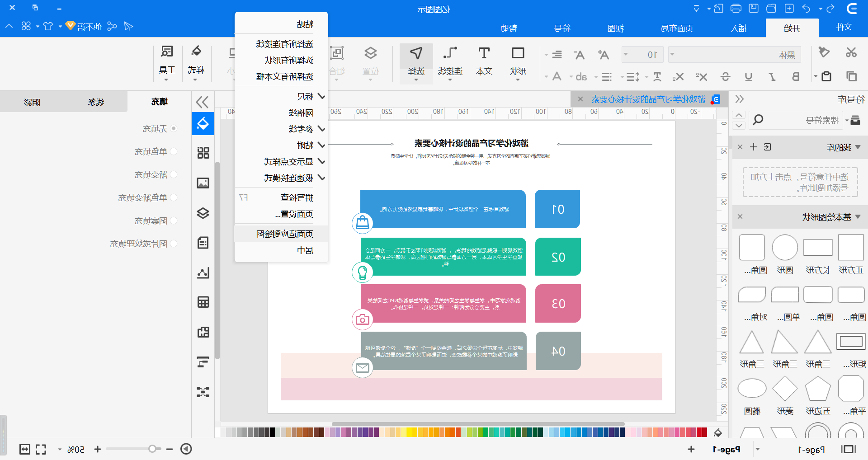Toggle Underline (U) formatting
Image resolution: width=868 pixels, height=460 pixels.
pyautogui.click(x=749, y=77)
